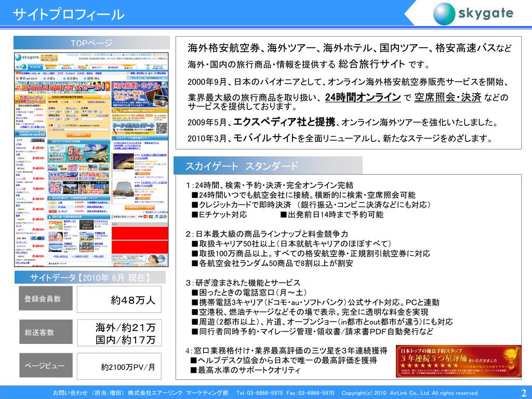The width and height of the screenshot is (532, 399).
Task: Click the 5% OFF banner in the thumbnail
Action: click(79, 153)
